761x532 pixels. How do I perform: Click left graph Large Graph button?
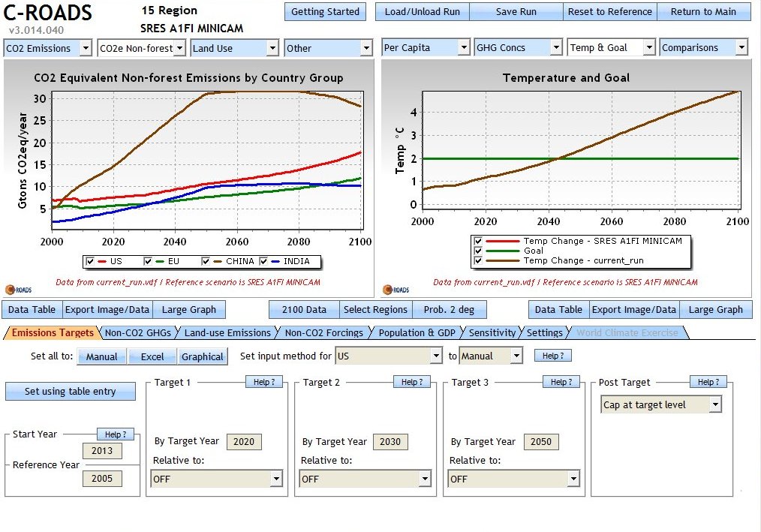point(189,310)
